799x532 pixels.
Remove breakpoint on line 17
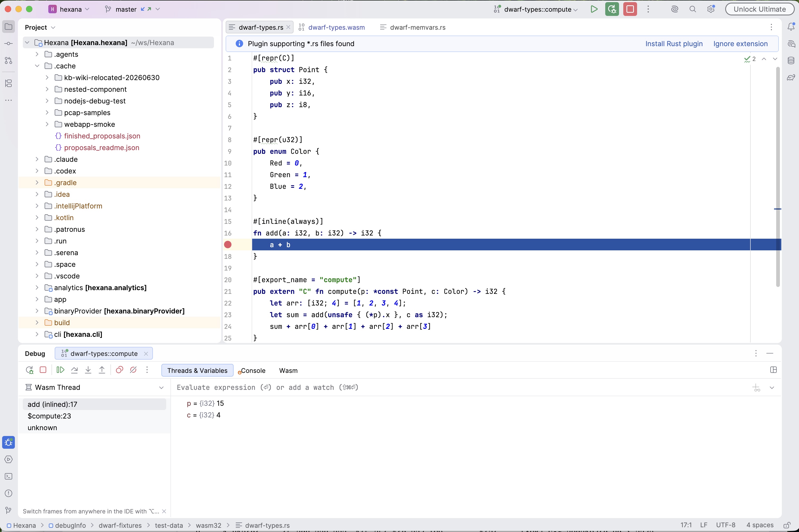coord(228,245)
